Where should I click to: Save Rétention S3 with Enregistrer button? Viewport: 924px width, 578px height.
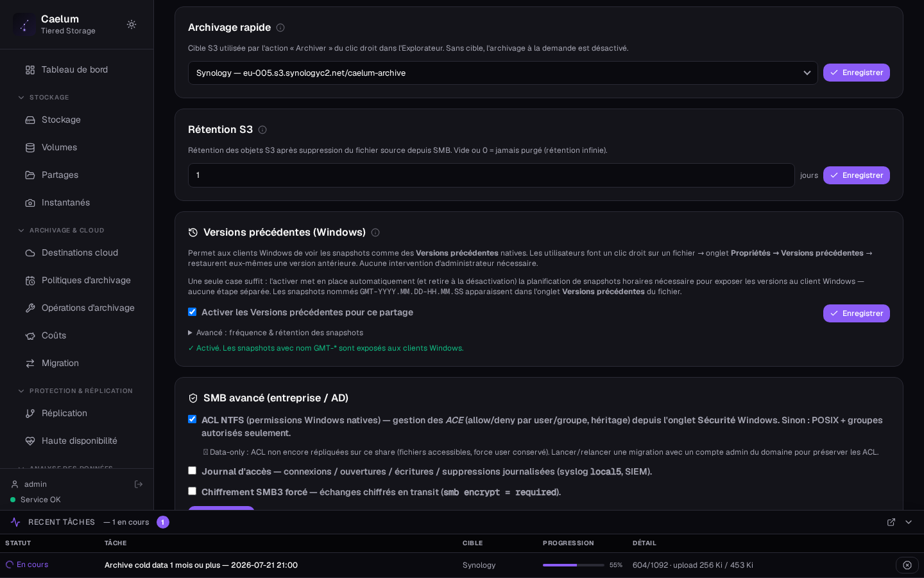coord(857,175)
